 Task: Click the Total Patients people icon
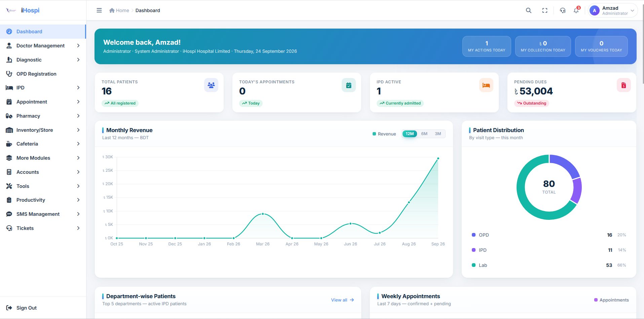click(211, 85)
